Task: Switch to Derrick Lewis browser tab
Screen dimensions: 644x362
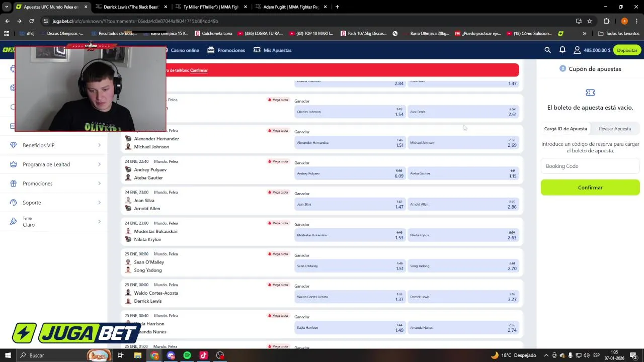Action: tap(130, 7)
